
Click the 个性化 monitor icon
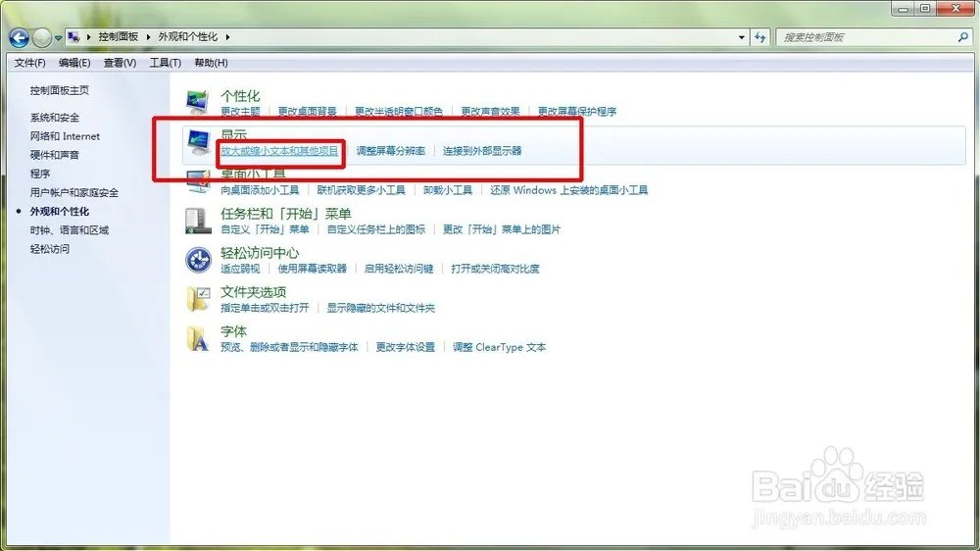tap(198, 101)
